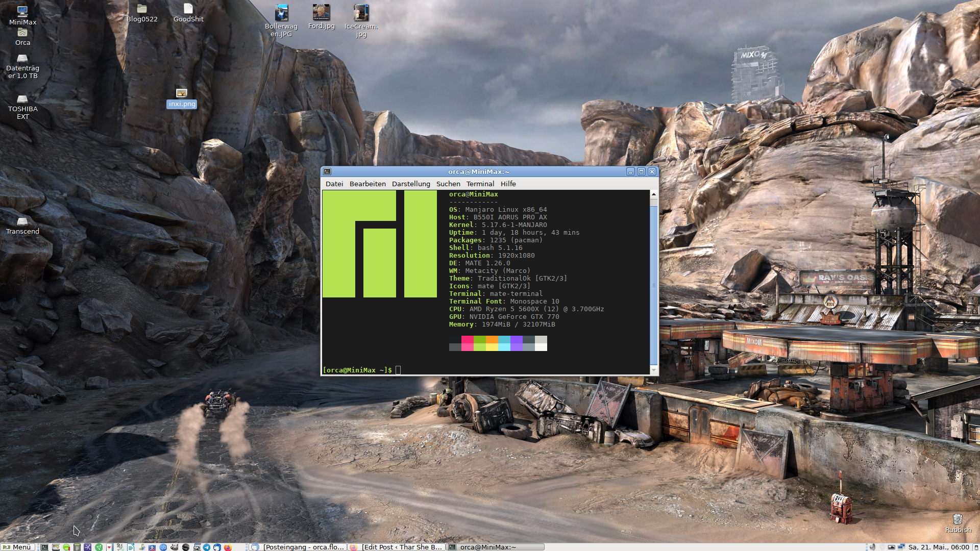Open the Datei menu in terminal
The height and width of the screenshot is (551, 980).
[334, 184]
